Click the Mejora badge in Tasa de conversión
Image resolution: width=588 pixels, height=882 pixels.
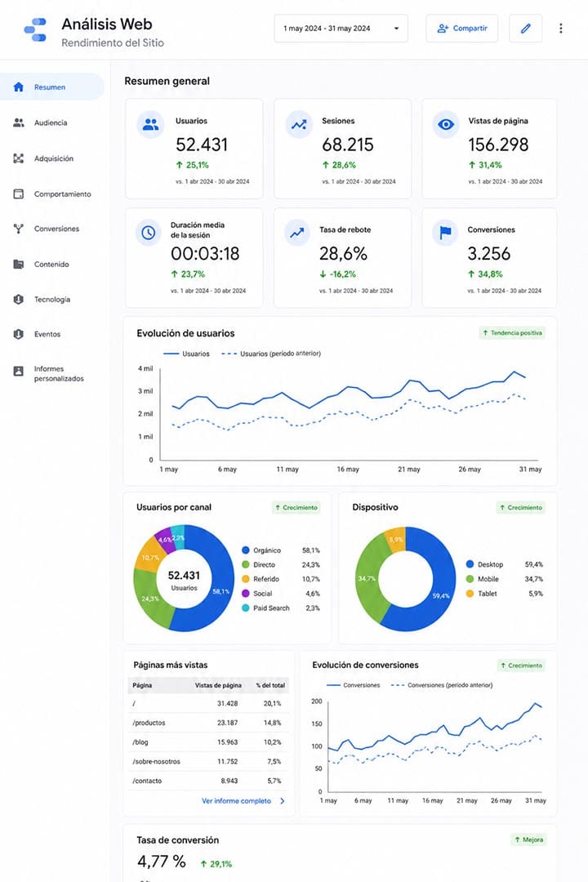click(528, 840)
